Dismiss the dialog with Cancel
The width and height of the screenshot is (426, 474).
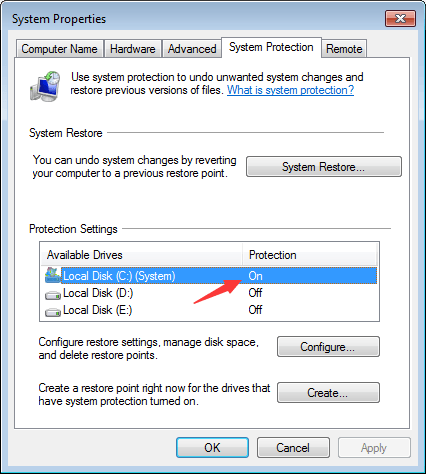tap(293, 448)
